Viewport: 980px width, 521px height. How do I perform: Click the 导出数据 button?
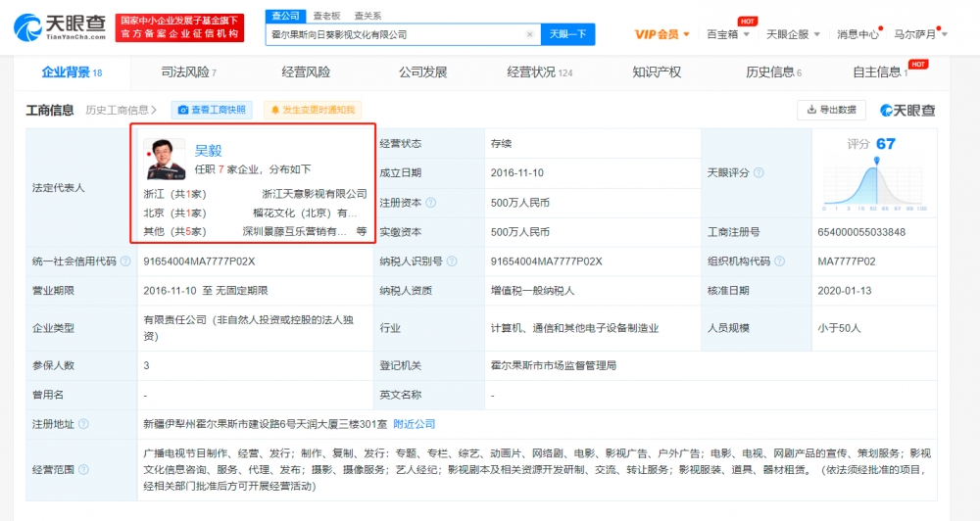(831, 110)
